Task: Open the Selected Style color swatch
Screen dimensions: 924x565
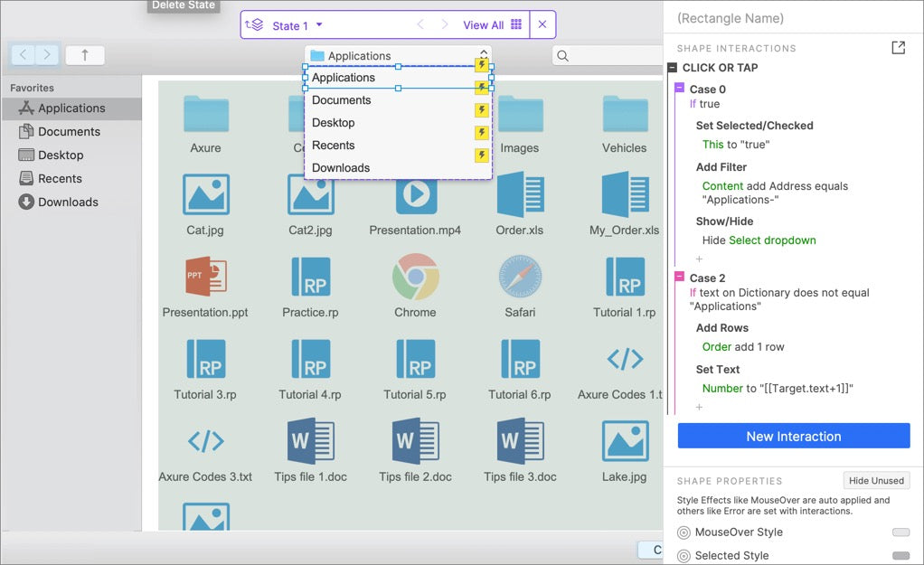Action: pos(901,556)
